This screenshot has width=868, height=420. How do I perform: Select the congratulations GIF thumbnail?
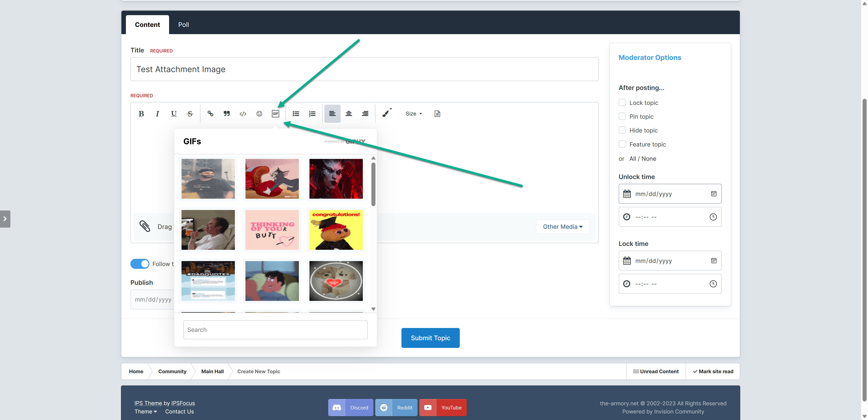pyautogui.click(x=336, y=229)
